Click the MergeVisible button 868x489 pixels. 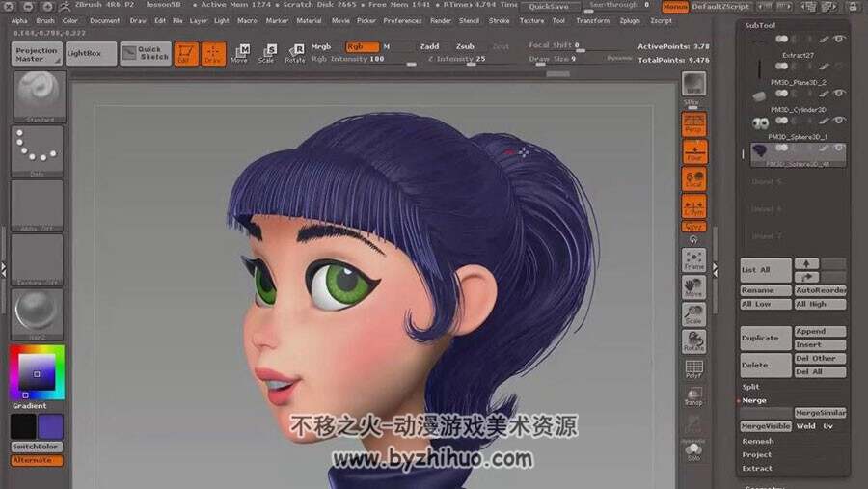(x=766, y=426)
